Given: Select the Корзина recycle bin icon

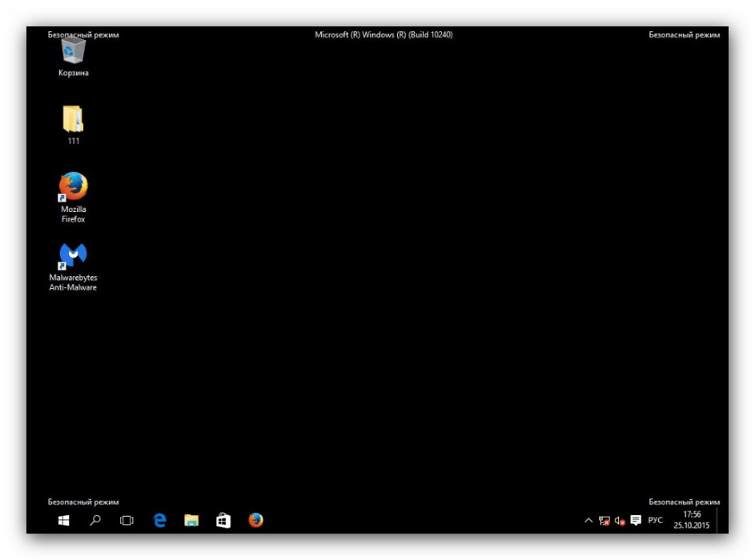Looking at the screenshot, I should [73, 52].
